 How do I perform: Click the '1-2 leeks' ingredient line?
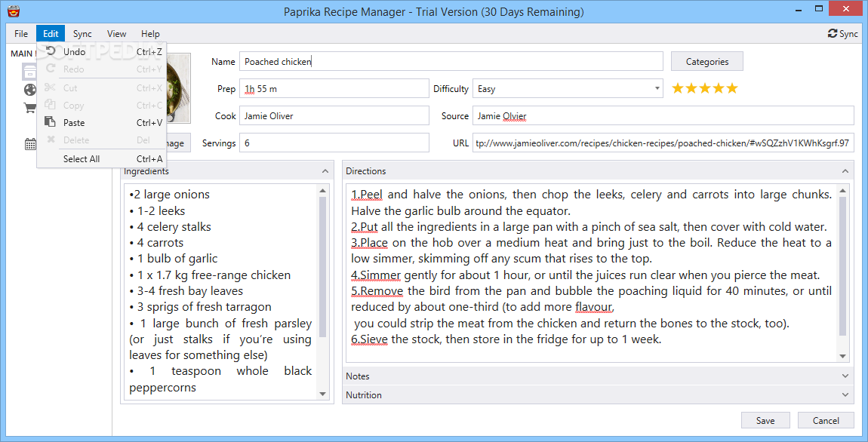(157, 210)
